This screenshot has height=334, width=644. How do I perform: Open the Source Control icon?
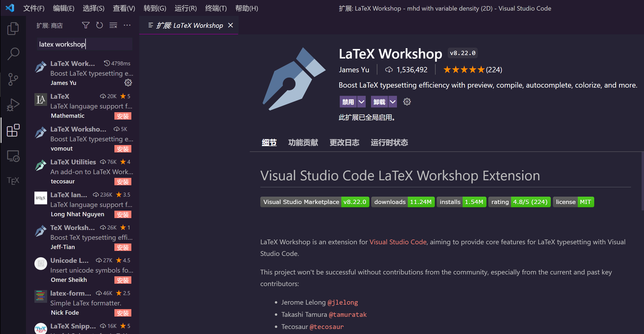tap(13, 79)
